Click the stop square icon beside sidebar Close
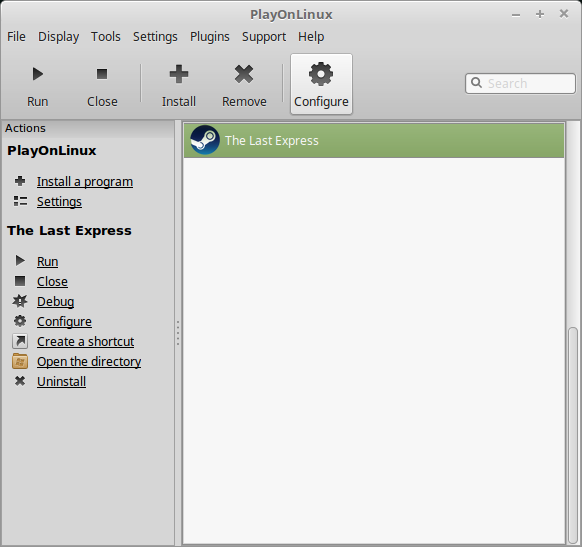582x547 pixels. point(20,281)
